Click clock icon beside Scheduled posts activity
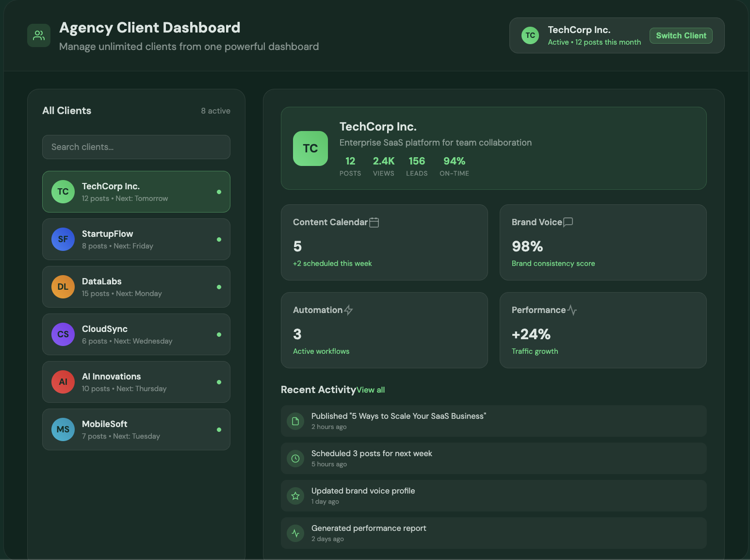 pos(295,459)
